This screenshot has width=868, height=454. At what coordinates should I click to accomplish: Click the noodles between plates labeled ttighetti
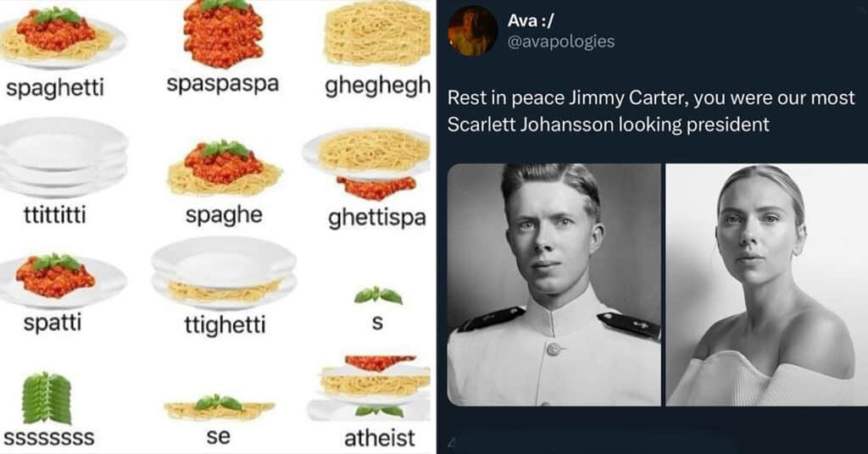click(x=224, y=274)
